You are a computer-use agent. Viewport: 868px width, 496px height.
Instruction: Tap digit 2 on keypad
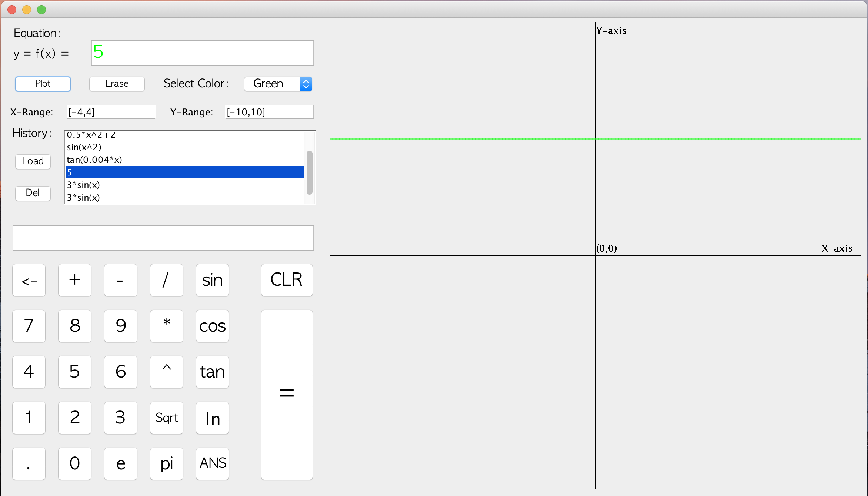tap(75, 418)
